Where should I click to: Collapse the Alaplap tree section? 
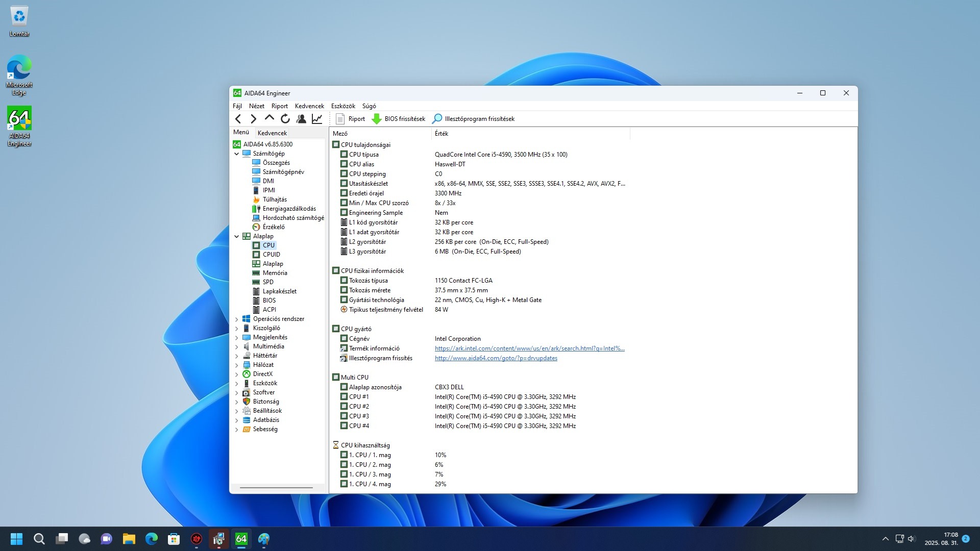[x=236, y=236]
